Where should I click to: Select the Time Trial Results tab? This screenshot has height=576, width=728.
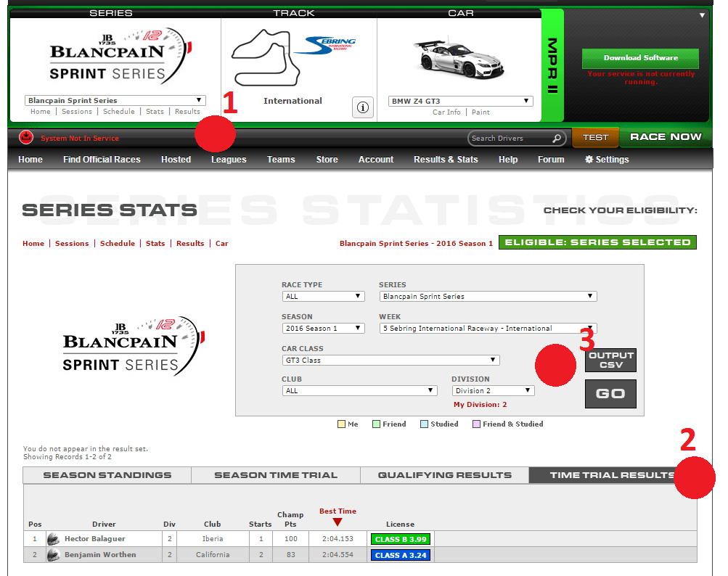613,475
